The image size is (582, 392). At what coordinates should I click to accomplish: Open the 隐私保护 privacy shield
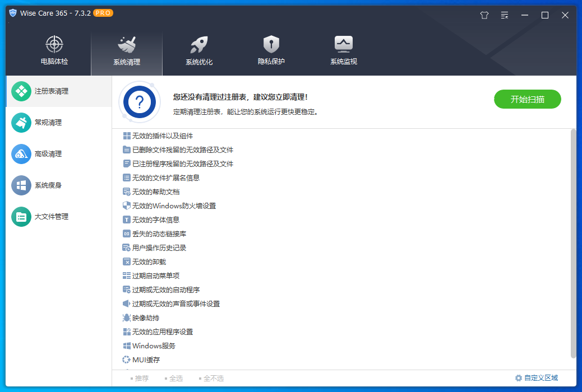271,49
